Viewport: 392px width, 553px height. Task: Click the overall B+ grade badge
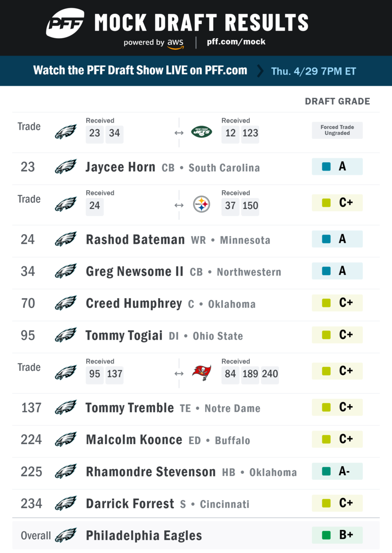coord(337,535)
